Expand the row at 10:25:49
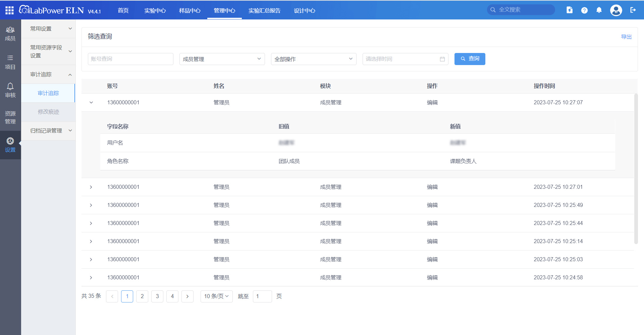 tap(91, 205)
